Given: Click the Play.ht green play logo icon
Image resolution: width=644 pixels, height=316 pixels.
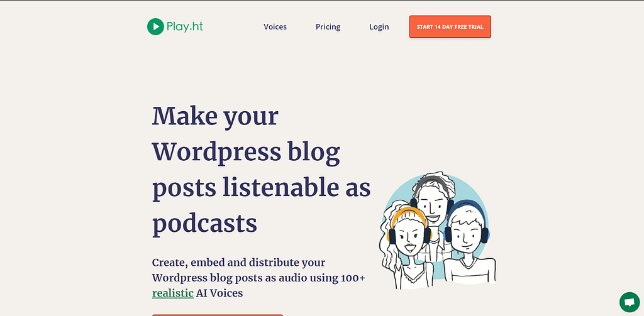Looking at the screenshot, I should coord(156,26).
